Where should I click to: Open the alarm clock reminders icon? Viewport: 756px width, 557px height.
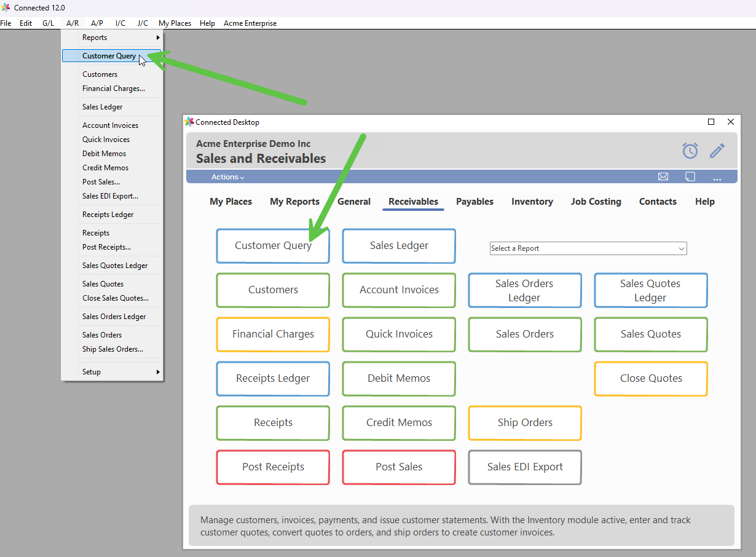click(690, 151)
